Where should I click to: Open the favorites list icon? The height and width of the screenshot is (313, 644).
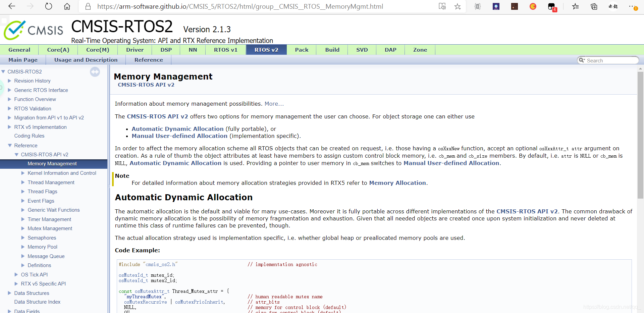(576, 6)
